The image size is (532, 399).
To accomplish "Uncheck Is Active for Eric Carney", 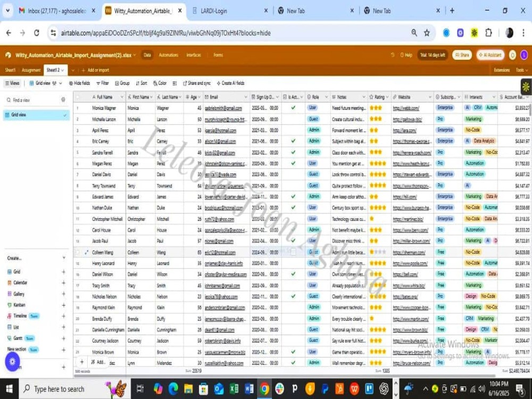I will (293, 141).
